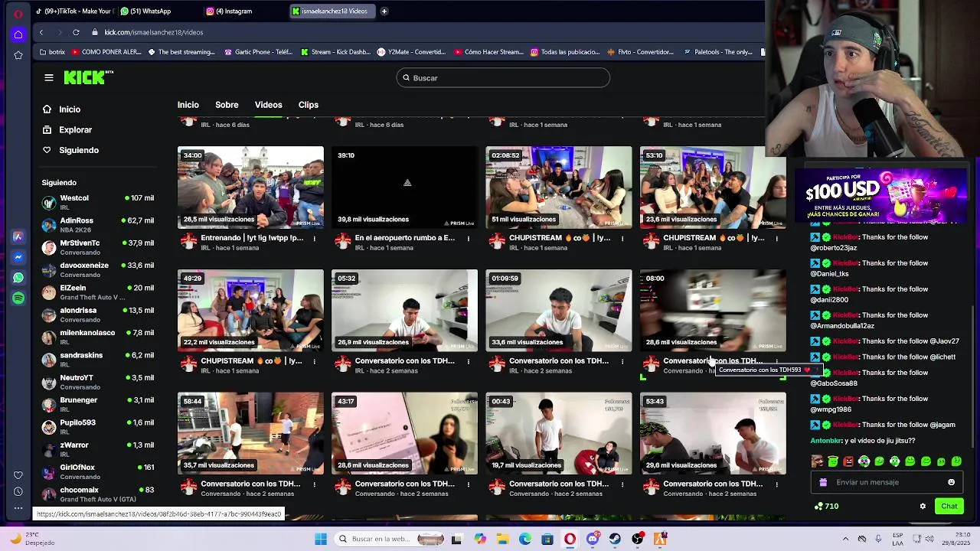Click taskbar weather widget Despejado
The image size is (980, 551).
click(x=32, y=539)
